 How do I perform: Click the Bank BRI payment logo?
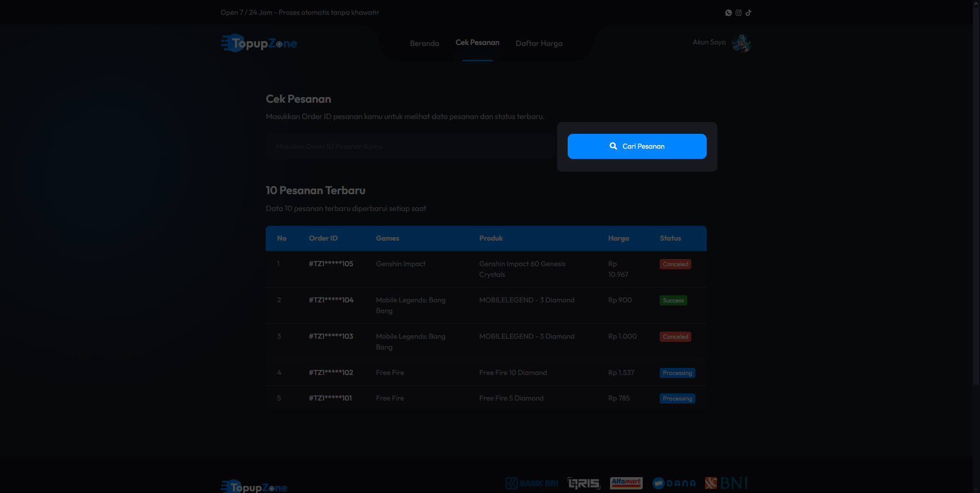point(532,483)
